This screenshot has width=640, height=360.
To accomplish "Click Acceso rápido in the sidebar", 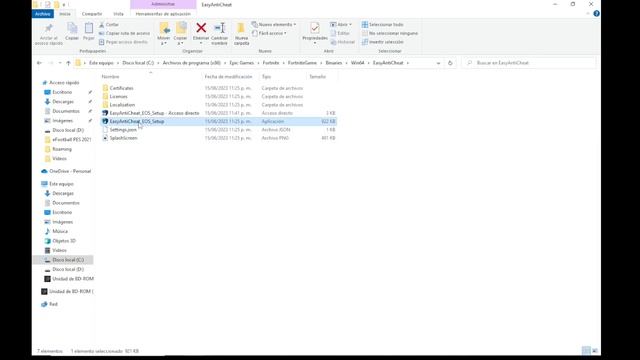I will click(64, 82).
